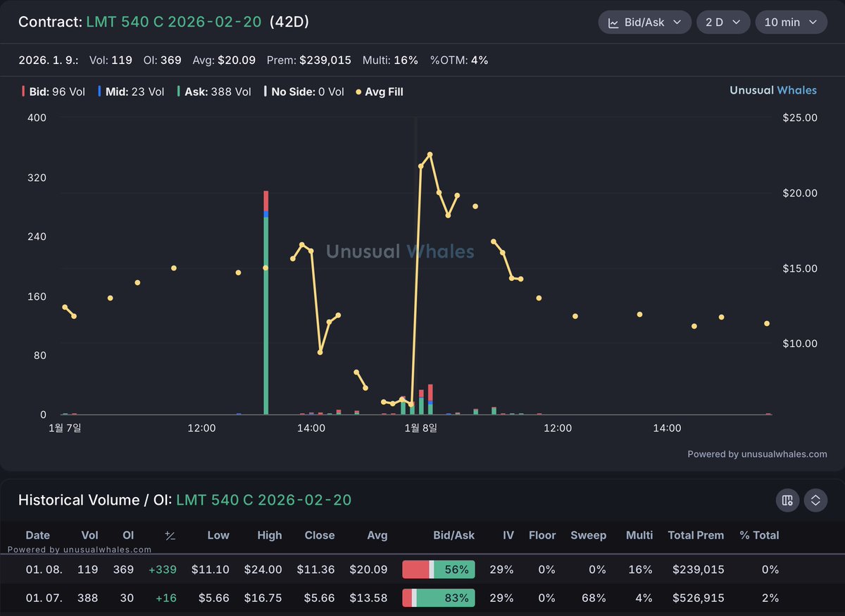845x616 pixels.
Task: Open the Powered by unusualwhales.com link under chart
Action: (x=757, y=454)
